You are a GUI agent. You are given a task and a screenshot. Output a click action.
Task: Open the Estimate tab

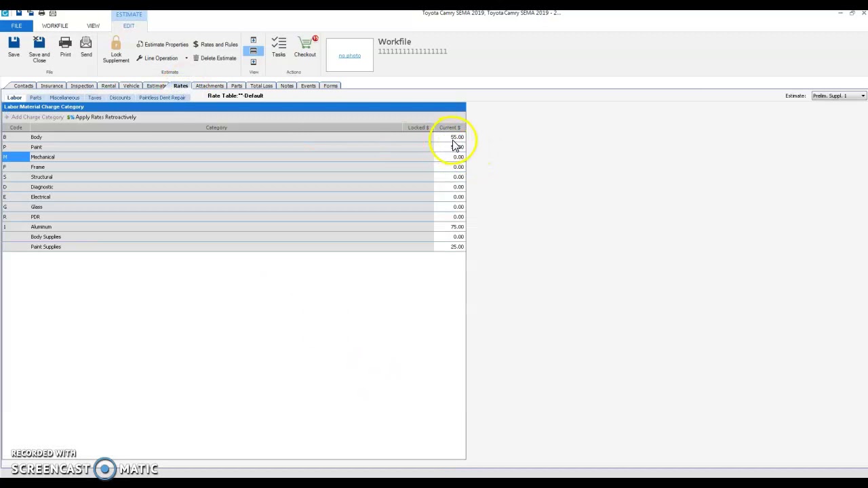pyautogui.click(x=156, y=86)
